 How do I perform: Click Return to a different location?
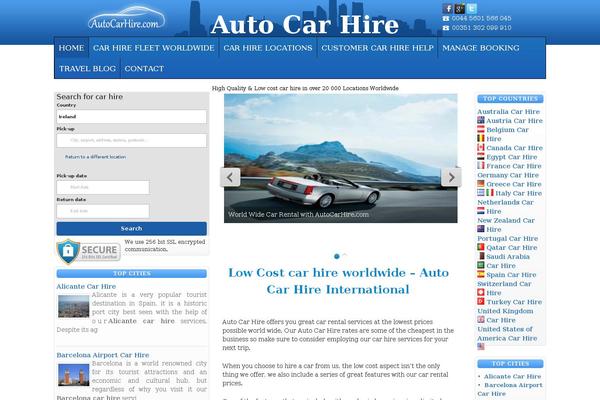tap(95, 157)
